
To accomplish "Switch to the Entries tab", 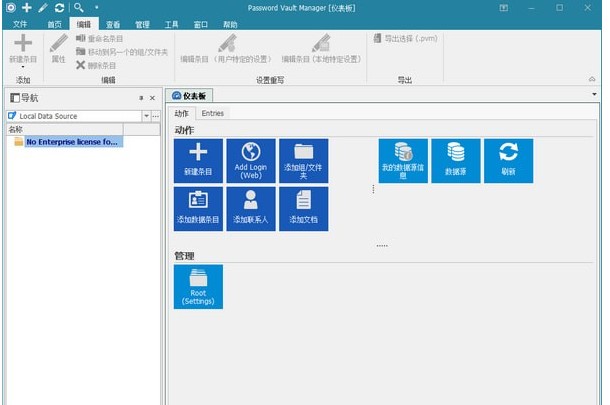I will [x=213, y=113].
